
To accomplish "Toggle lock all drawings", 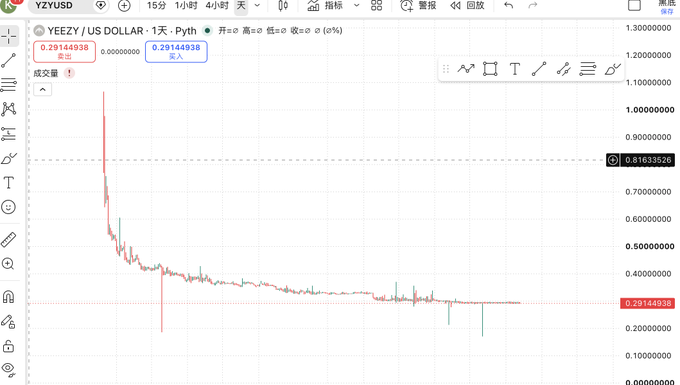I will tap(9, 346).
